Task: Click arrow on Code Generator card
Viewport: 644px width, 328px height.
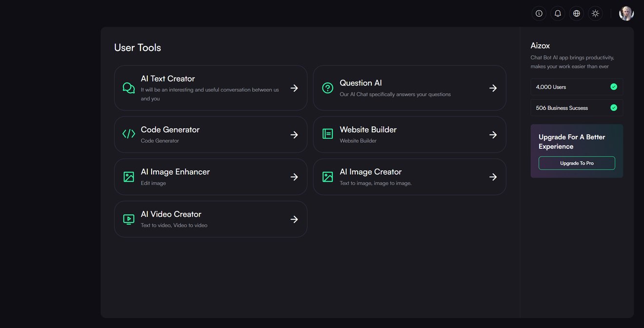Action: point(294,135)
